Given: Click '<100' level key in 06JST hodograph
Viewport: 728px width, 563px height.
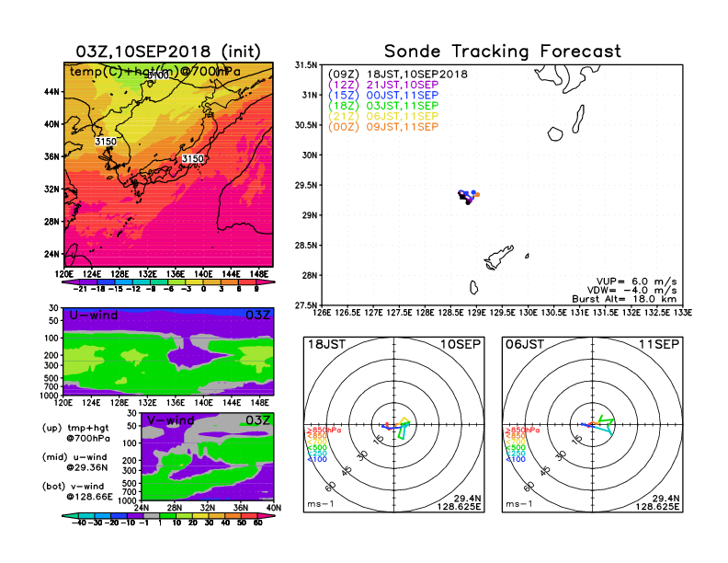Looking at the screenshot, I should click(x=516, y=459).
